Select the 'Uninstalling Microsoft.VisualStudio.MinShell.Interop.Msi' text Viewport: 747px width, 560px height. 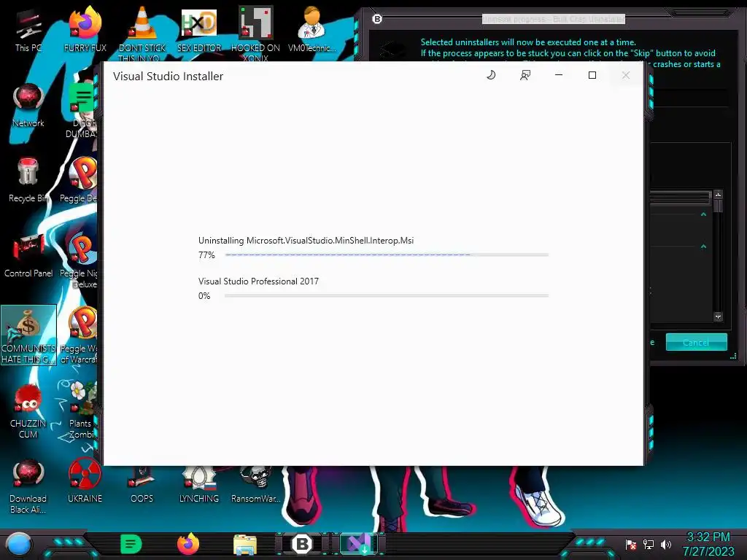[x=306, y=241]
